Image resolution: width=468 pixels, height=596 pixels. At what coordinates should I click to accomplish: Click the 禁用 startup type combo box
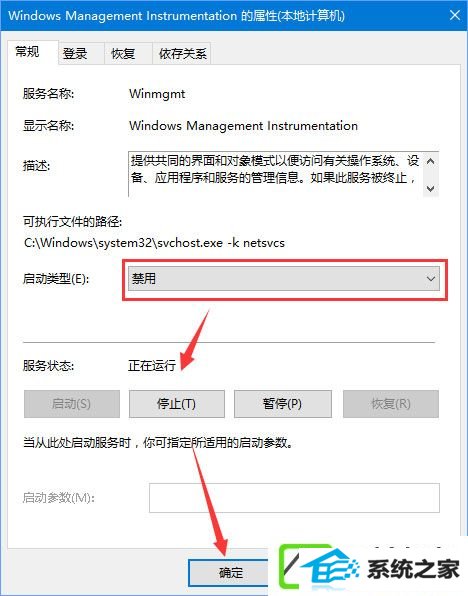(x=284, y=279)
